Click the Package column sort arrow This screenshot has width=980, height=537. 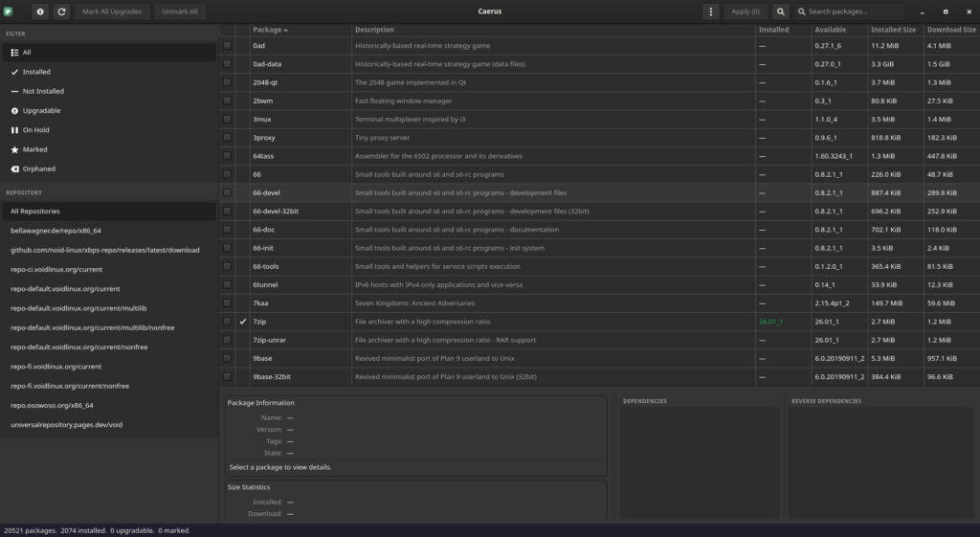(x=285, y=30)
